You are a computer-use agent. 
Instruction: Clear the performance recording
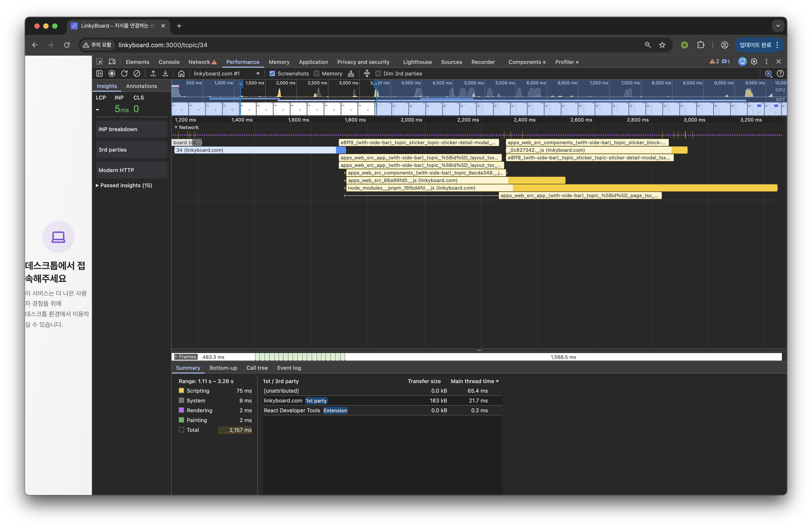[137, 73]
